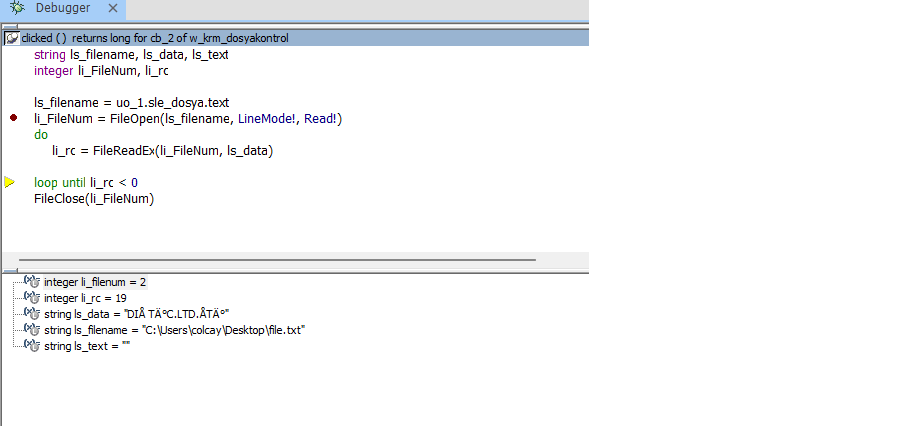The width and height of the screenshot is (904, 426).
Task: Click the clicked() event header bar
Action: [x=300, y=38]
